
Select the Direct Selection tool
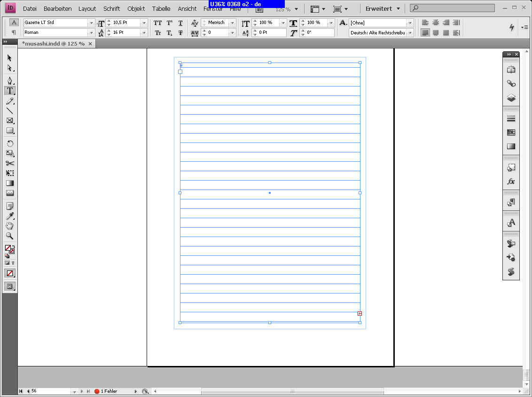click(9, 68)
